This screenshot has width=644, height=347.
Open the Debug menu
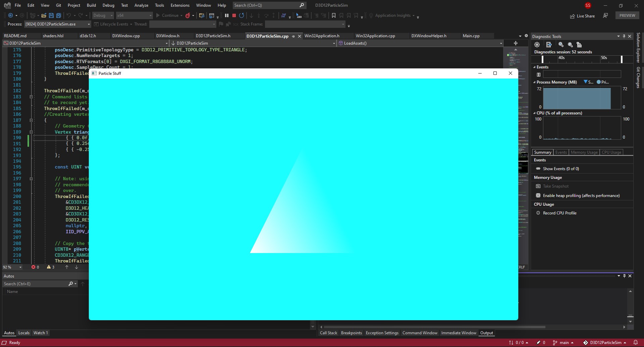[x=108, y=5]
